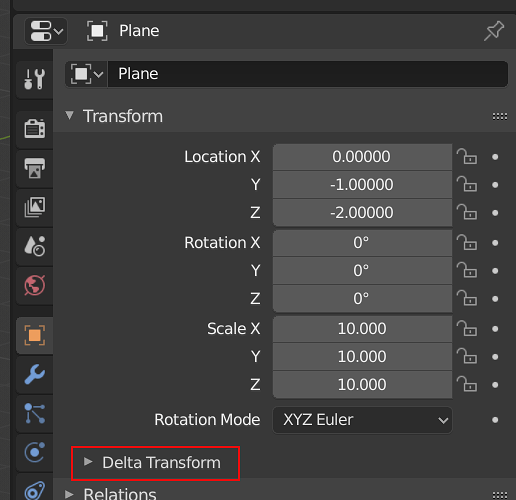
Task: Toggle the pin icon for Plane
Action: 494,31
